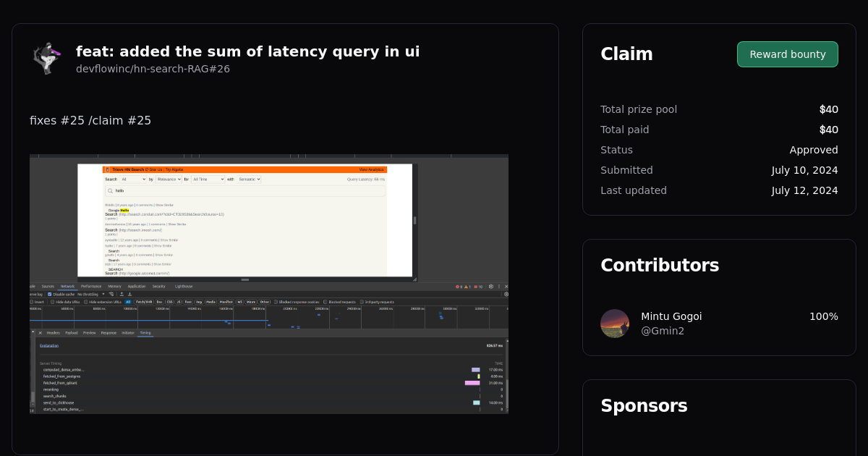This screenshot has width=868, height=456.
Task: Open the DevTools settings gear icon
Action: [491, 287]
